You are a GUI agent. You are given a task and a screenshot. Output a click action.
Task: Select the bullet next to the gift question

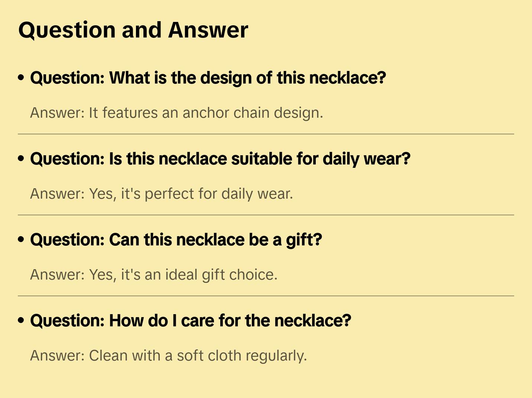pos(21,240)
